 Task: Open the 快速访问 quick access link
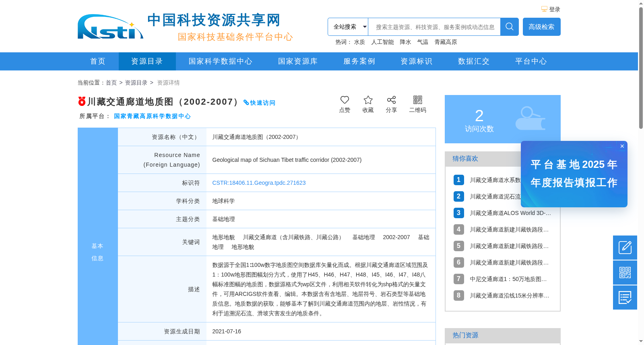pos(260,103)
